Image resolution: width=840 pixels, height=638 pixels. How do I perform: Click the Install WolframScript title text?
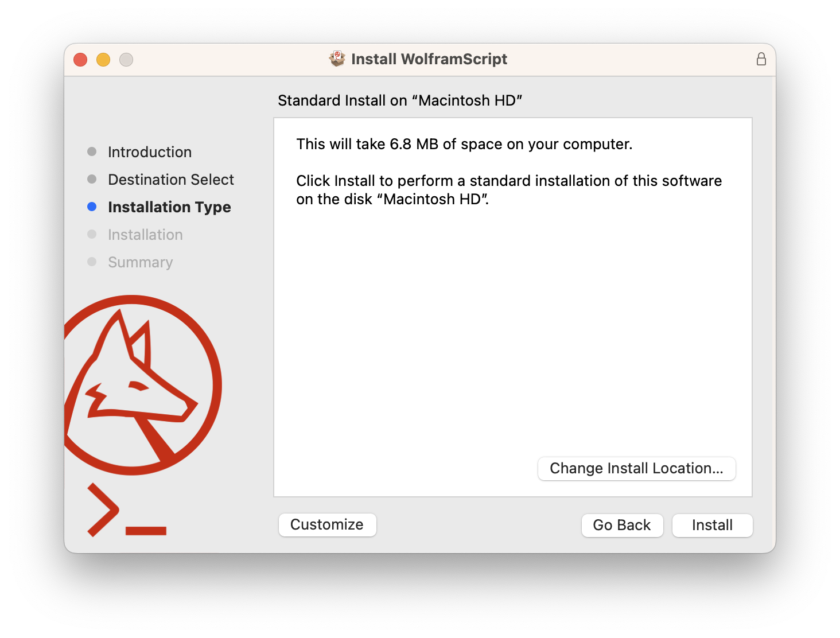point(429,59)
